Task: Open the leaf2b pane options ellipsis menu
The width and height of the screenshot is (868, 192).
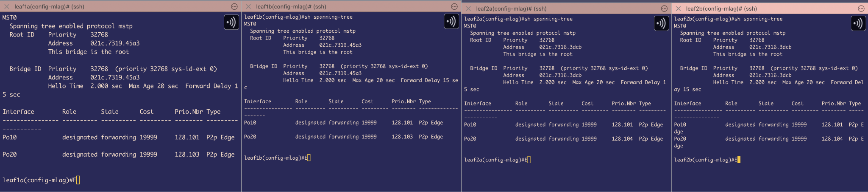Action: point(861,8)
